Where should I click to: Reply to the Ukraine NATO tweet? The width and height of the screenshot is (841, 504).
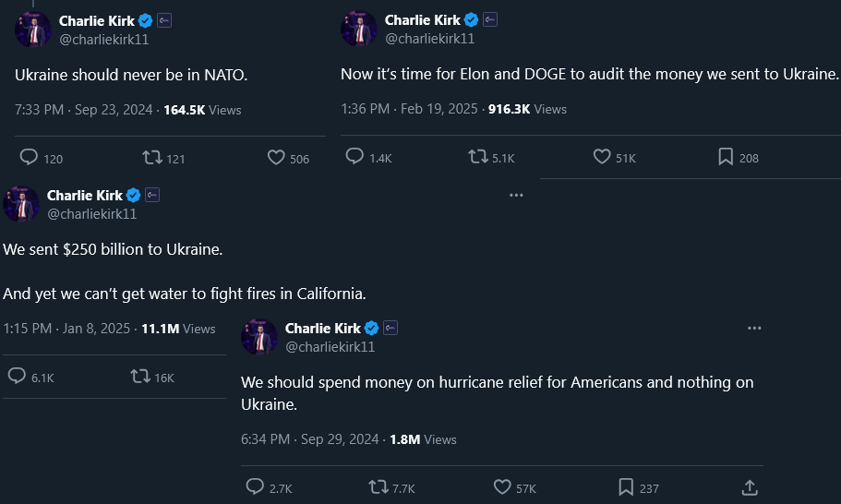tap(29, 158)
